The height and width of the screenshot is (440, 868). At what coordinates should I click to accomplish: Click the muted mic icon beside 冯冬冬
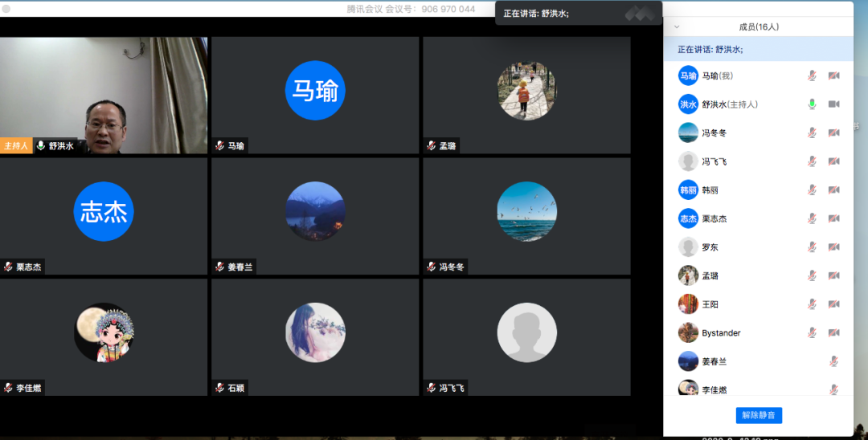(x=812, y=132)
